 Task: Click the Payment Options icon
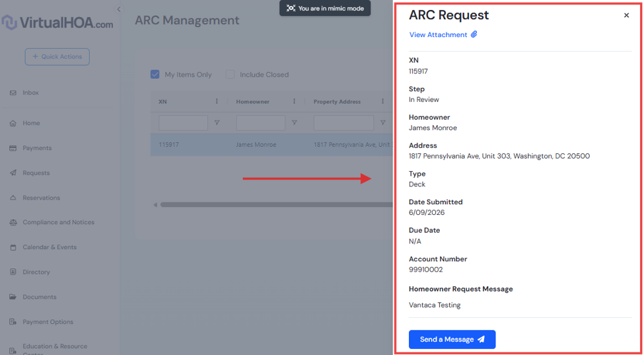click(13, 322)
